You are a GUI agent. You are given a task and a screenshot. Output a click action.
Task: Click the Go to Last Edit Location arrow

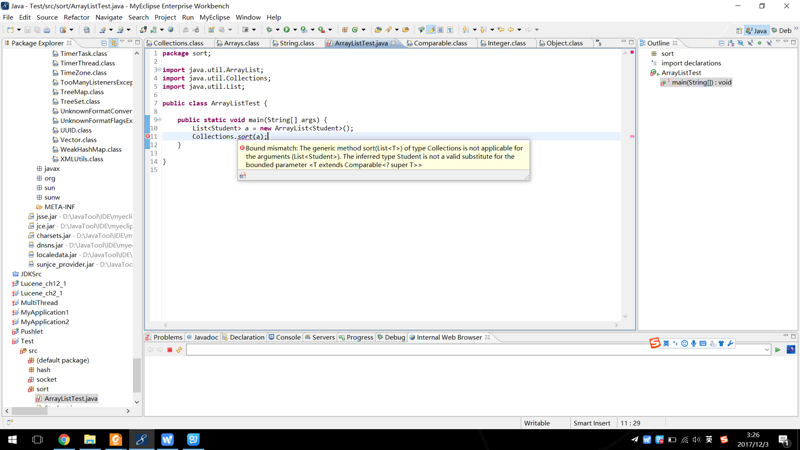pos(501,30)
